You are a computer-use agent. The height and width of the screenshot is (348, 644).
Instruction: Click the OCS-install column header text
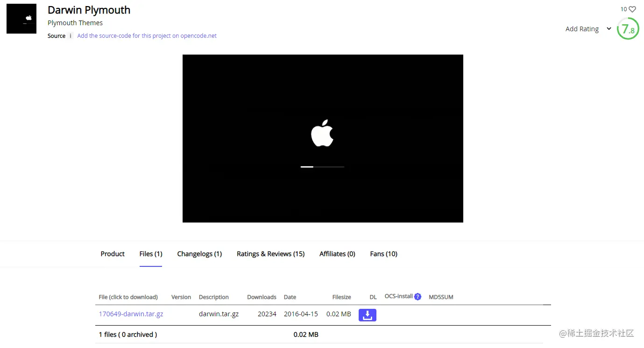coord(398,296)
